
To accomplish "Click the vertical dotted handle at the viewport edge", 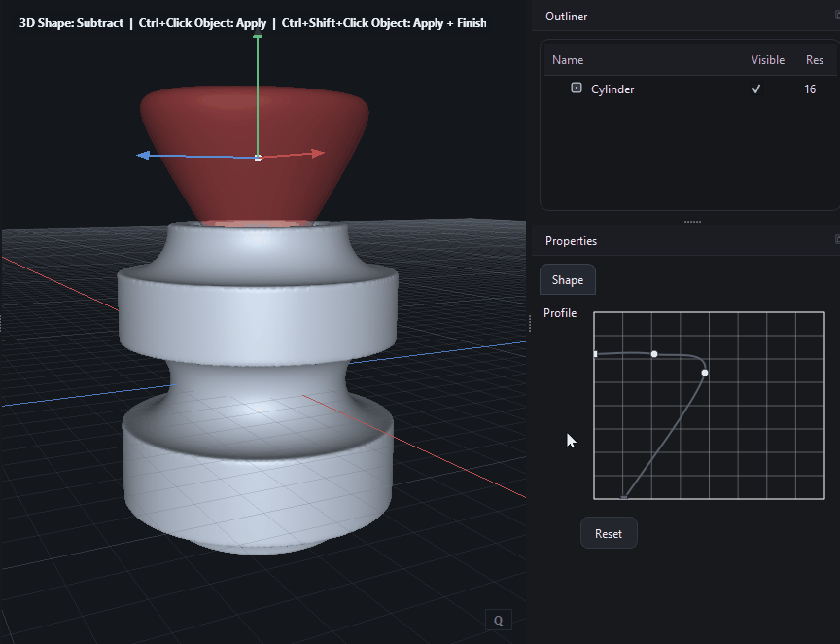I will coord(530,325).
